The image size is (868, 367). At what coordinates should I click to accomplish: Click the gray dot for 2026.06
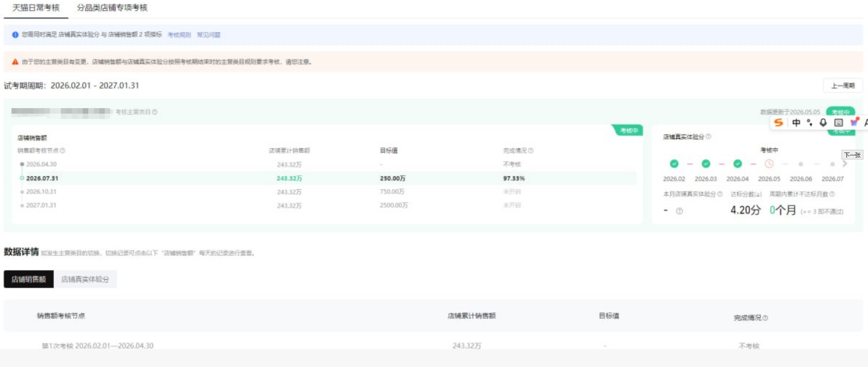pos(801,164)
